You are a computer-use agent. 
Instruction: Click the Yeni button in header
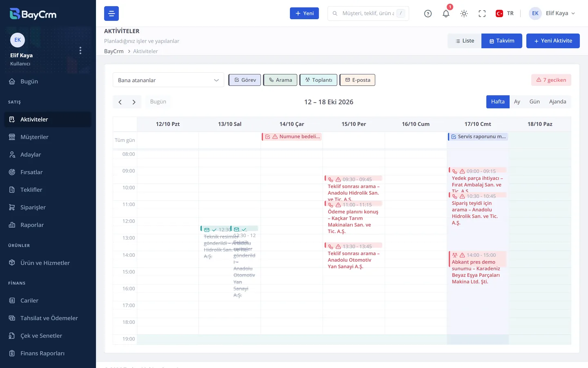(304, 13)
